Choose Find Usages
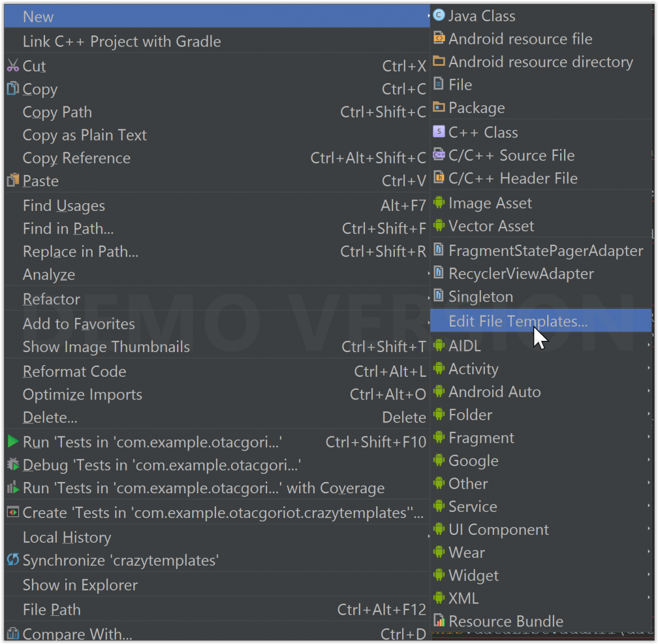Screen dimensions: 658x644 pyautogui.click(x=217, y=205)
